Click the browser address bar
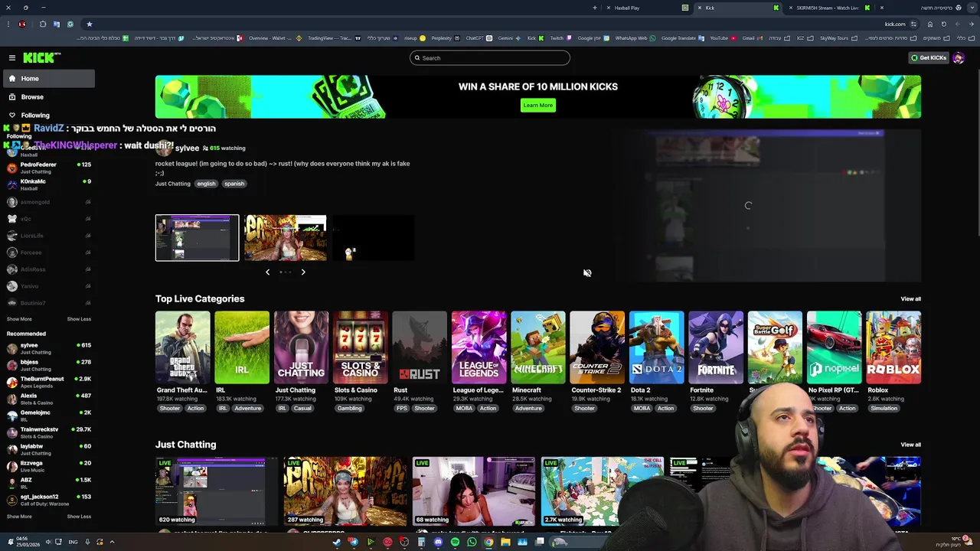 pyautogui.click(x=498, y=24)
